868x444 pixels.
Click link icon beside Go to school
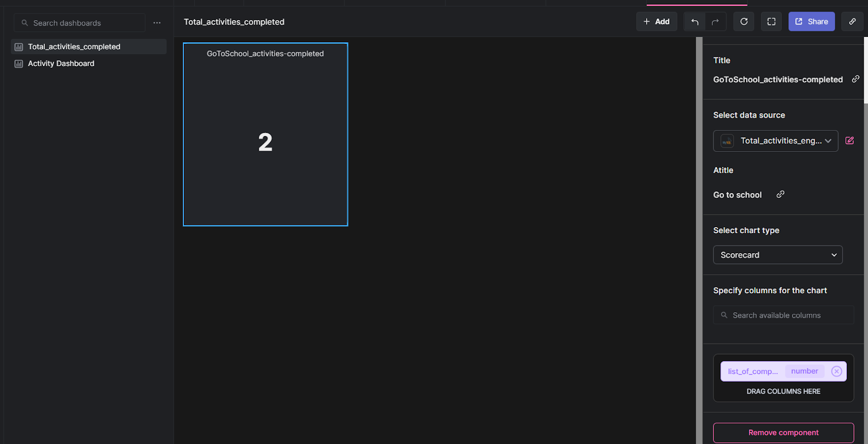(780, 194)
